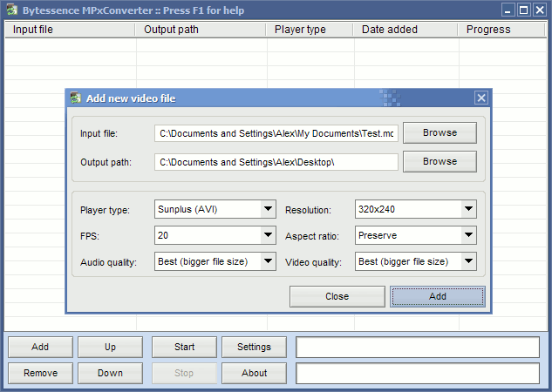Viewport: 552px width, 392px height.
Task: Maximize the MPxConverter main window
Action: tap(524, 10)
